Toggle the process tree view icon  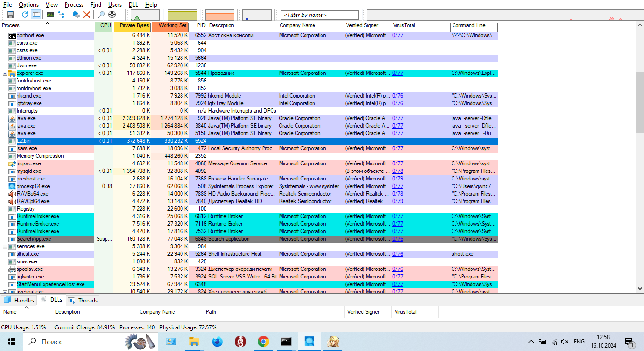[x=61, y=15]
